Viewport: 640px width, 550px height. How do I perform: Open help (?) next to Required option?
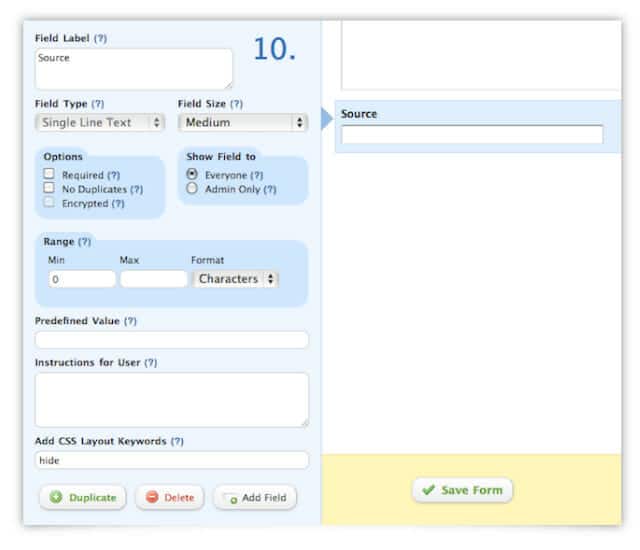tap(113, 175)
